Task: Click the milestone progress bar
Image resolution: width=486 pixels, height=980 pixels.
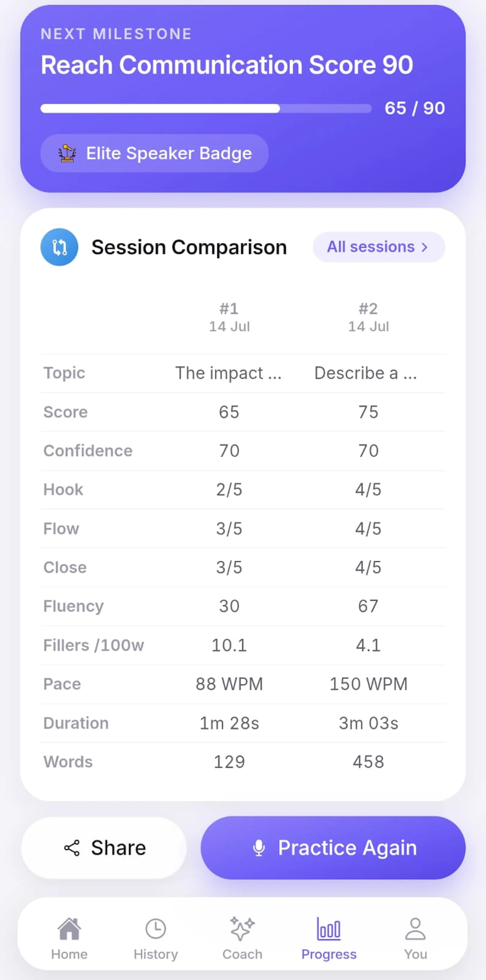Action: tap(206, 108)
